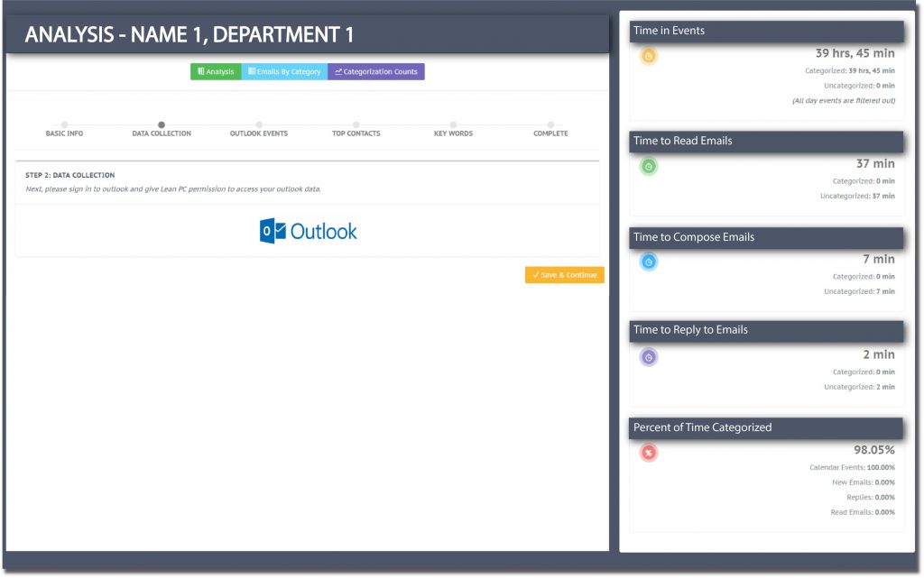924x578 pixels.
Task: Click the 7 min compose emails total
Action: [879, 259]
